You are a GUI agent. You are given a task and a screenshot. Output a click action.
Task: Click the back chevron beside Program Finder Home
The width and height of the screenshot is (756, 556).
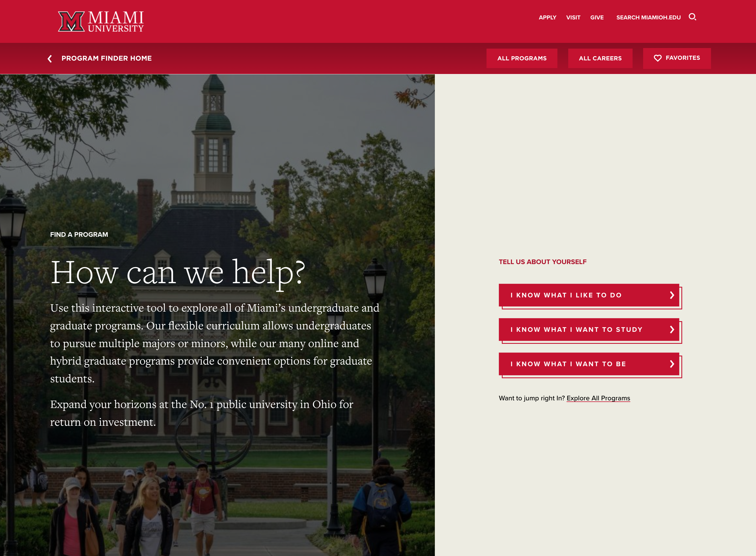click(x=50, y=58)
